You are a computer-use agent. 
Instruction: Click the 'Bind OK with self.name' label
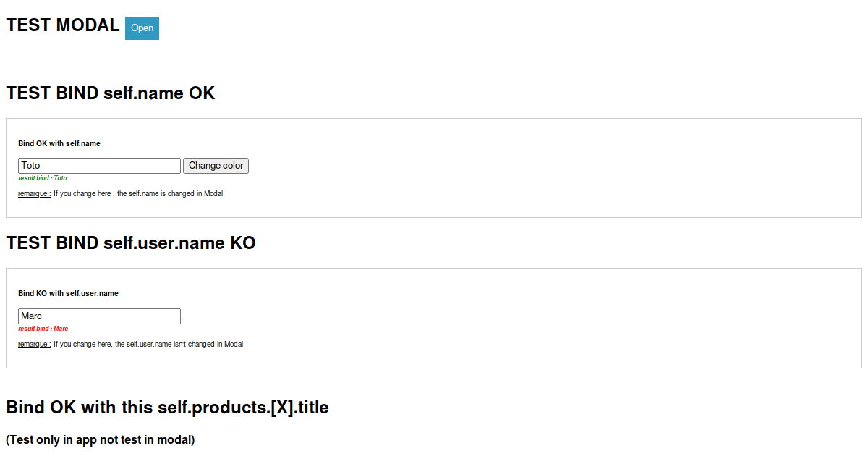tap(59, 144)
